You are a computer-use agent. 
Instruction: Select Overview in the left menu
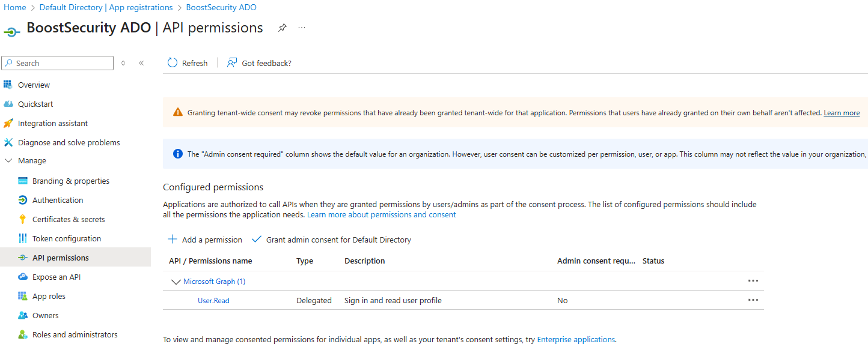pos(34,85)
